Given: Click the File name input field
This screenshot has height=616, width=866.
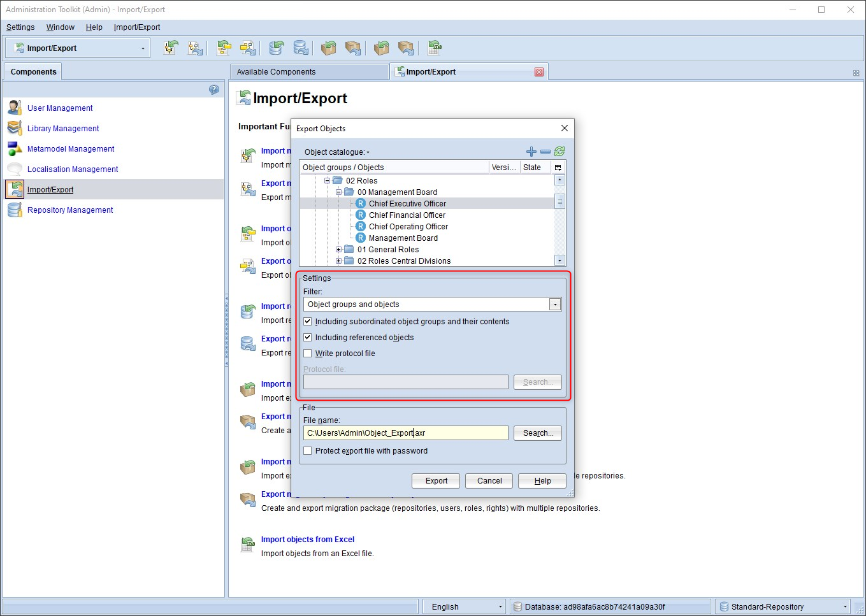Looking at the screenshot, I should 406,433.
